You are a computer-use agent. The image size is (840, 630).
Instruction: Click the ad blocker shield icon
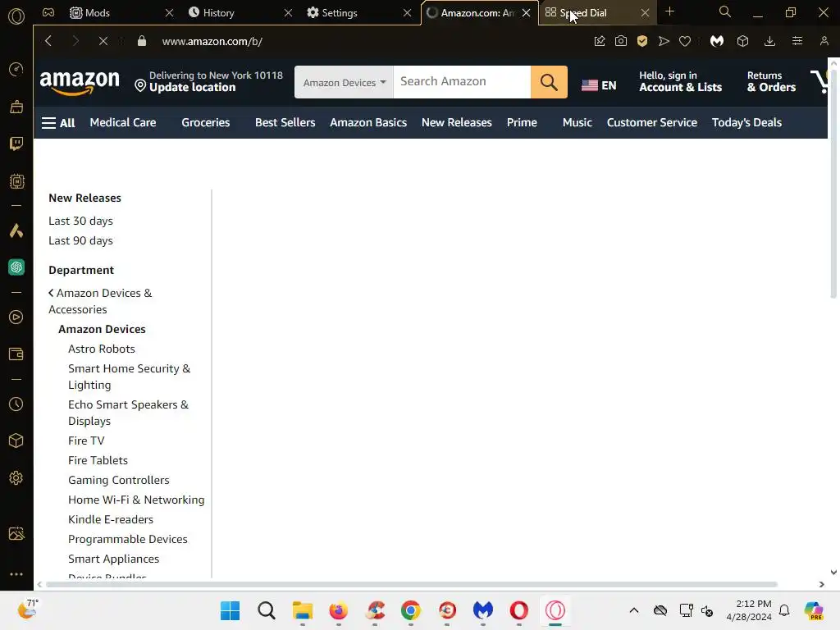coord(642,41)
